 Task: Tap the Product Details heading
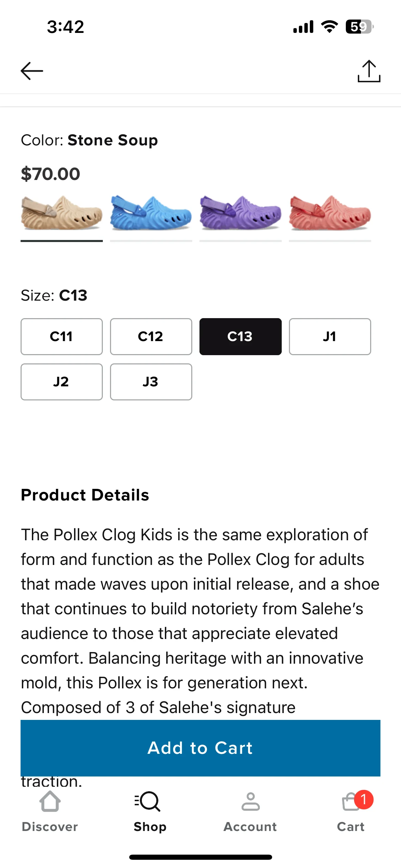click(85, 495)
